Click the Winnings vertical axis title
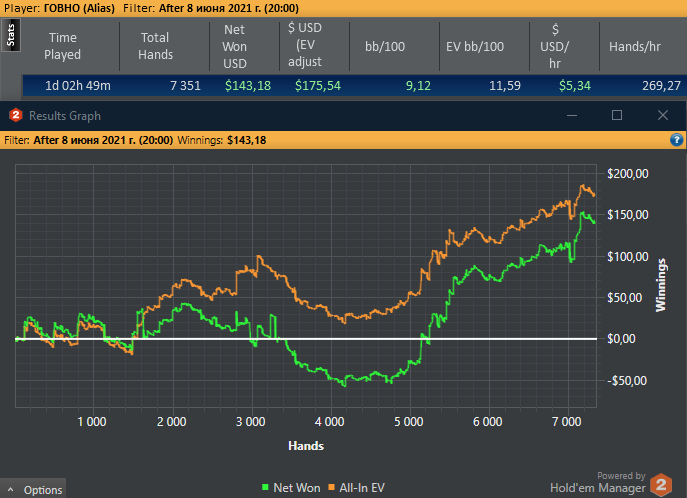 [661, 285]
